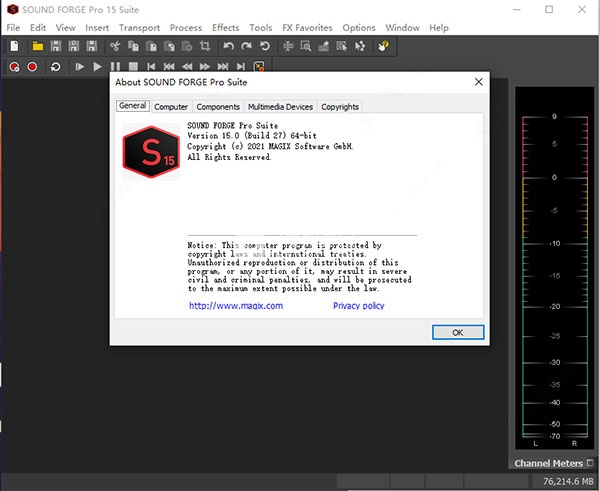This screenshot has width=600, height=491.
Task: Click the Arm and Record icon
Action: coord(14,67)
